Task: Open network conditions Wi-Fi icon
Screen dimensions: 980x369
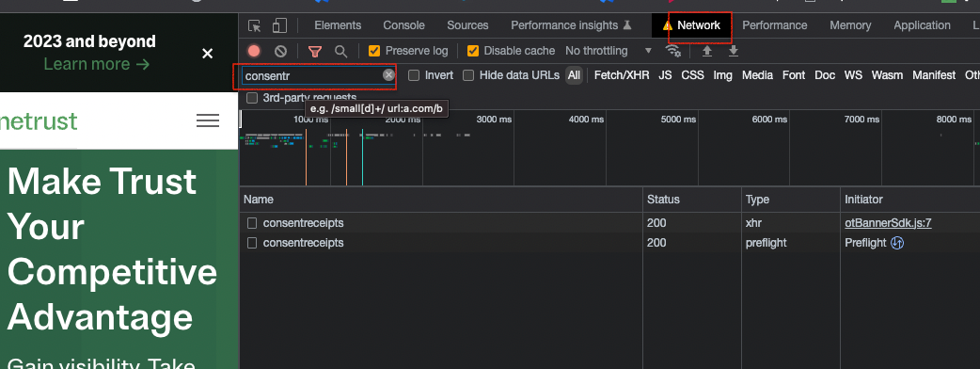Action: [673, 51]
